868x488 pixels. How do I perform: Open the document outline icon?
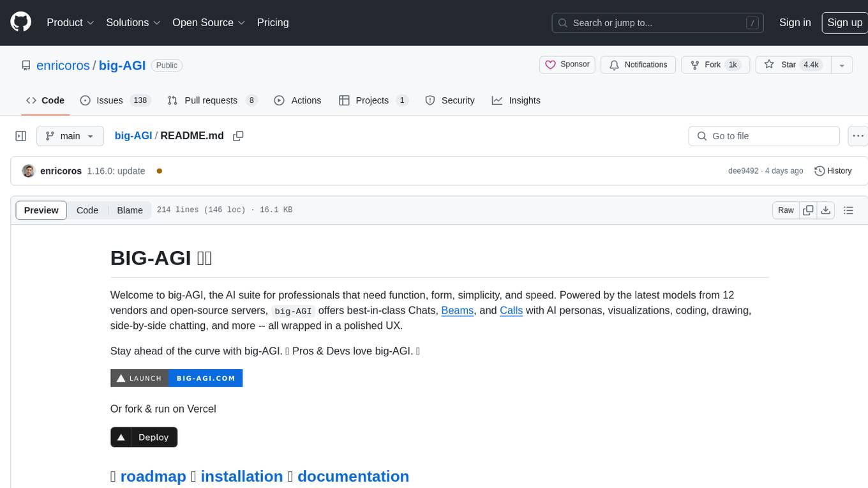(x=848, y=210)
